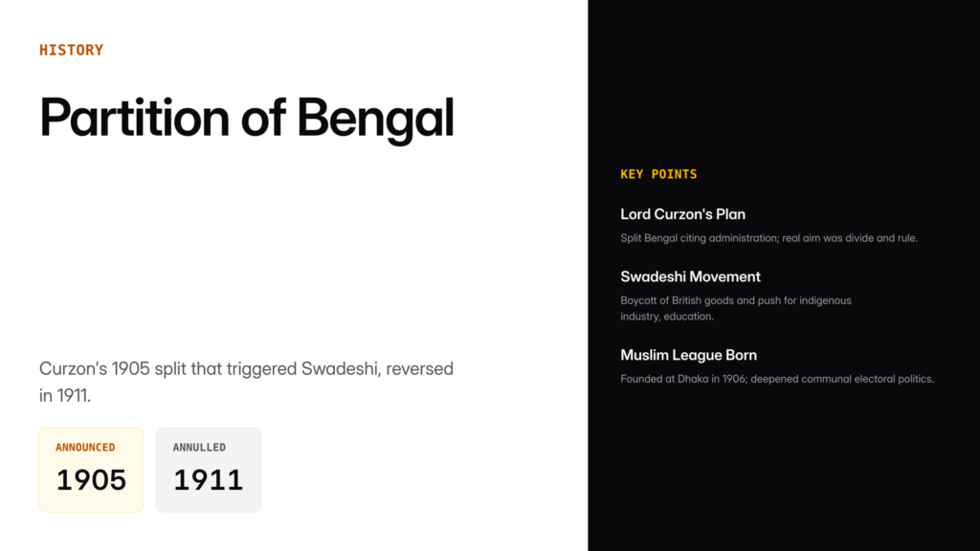
Task: Click the ANNULLED card label
Action: (199, 447)
